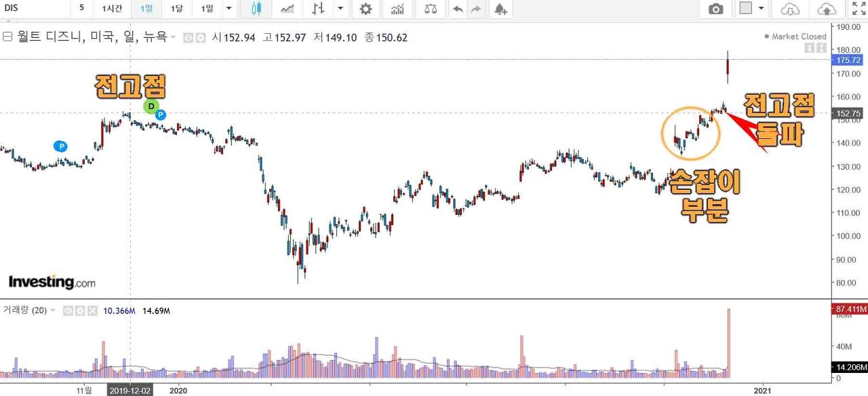Click the cloud download load-chart icon
Screen dimensions: 868x396
(791, 9)
